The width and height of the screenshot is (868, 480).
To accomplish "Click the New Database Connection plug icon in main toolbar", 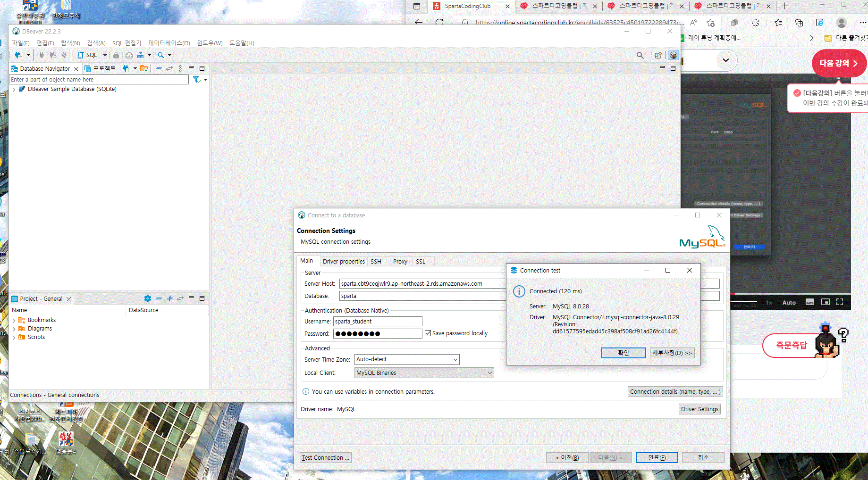I will [18, 55].
